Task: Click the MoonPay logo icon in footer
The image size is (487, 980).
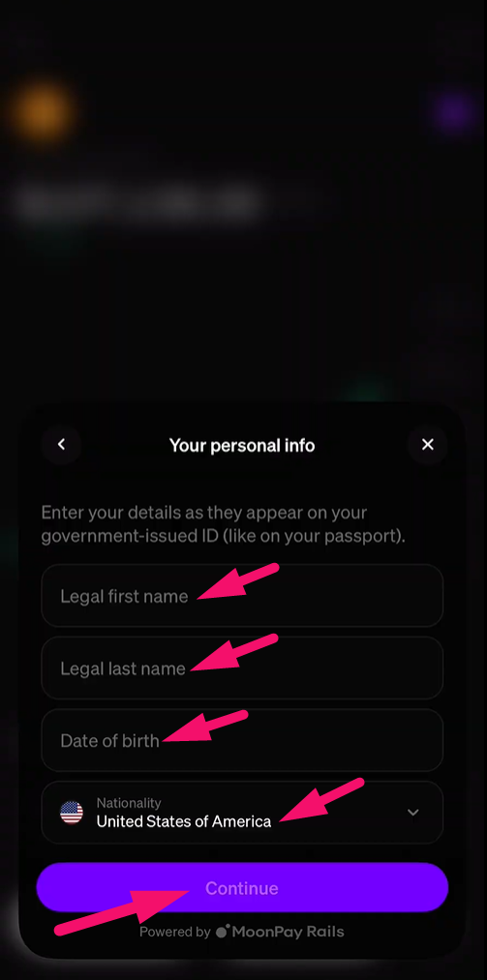Action: pyautogui.click(x=224, y=932)
